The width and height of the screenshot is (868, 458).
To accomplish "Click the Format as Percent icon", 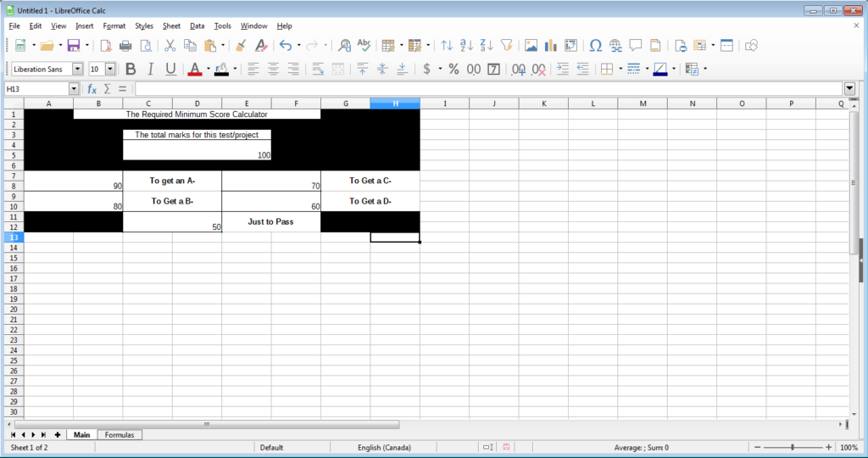I will [453, 69].
